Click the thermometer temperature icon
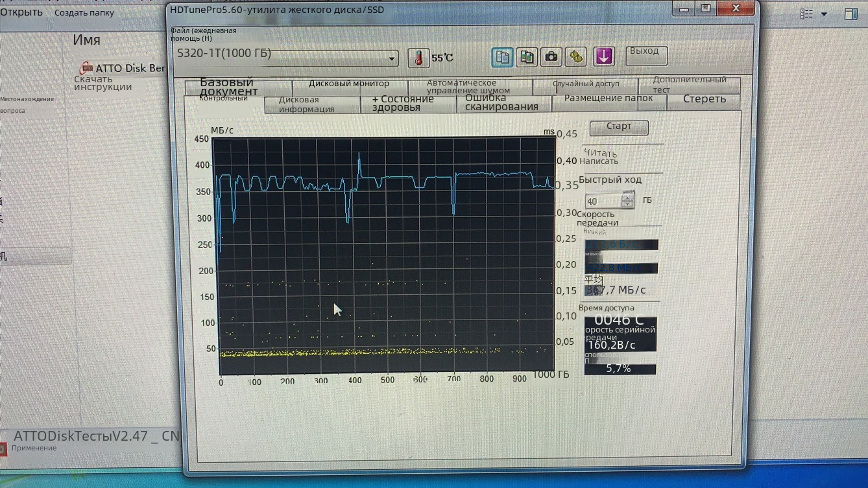This screenshot has width=868, height=488. tap(418, 58)
